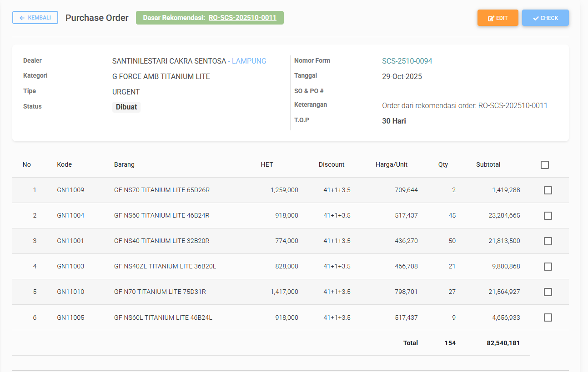Click the Subtotal column header
The image size is (588, 372).
click(x=488, y=164)
